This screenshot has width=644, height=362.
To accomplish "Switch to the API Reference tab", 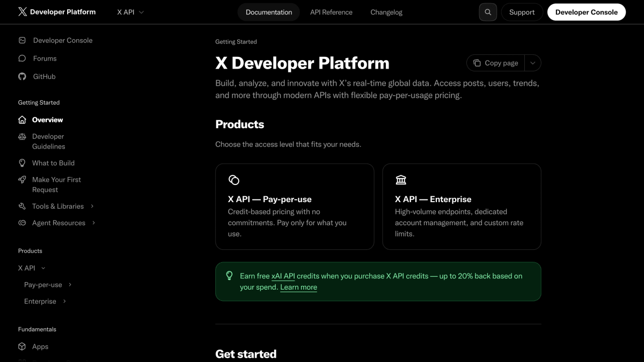I will point(331,12).
